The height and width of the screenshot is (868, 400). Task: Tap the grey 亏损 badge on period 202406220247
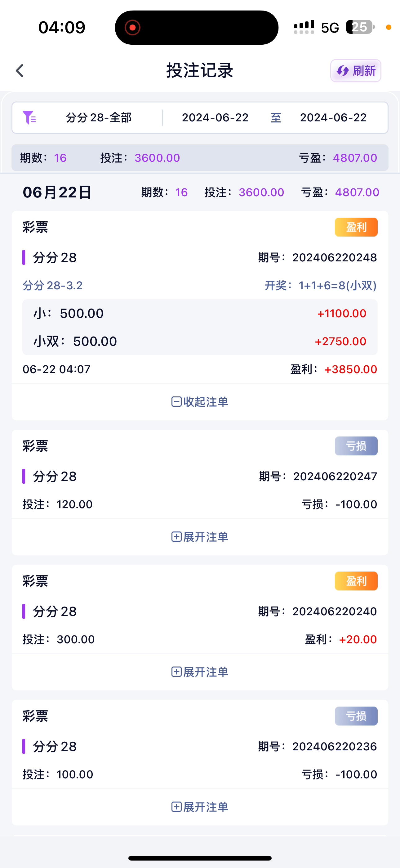click(356, 446)
